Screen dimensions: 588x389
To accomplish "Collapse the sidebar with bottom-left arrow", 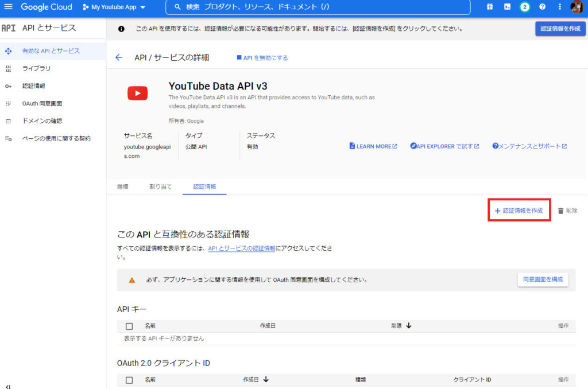I will pos(8,386).
